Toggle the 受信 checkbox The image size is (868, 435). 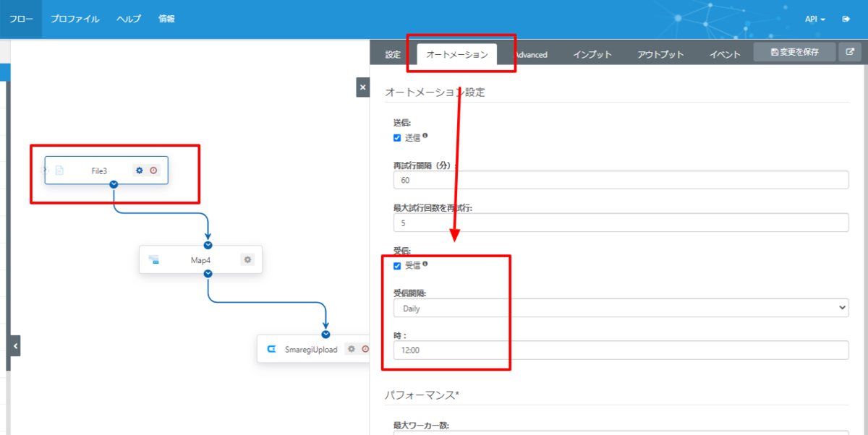(x=397, y=265)
